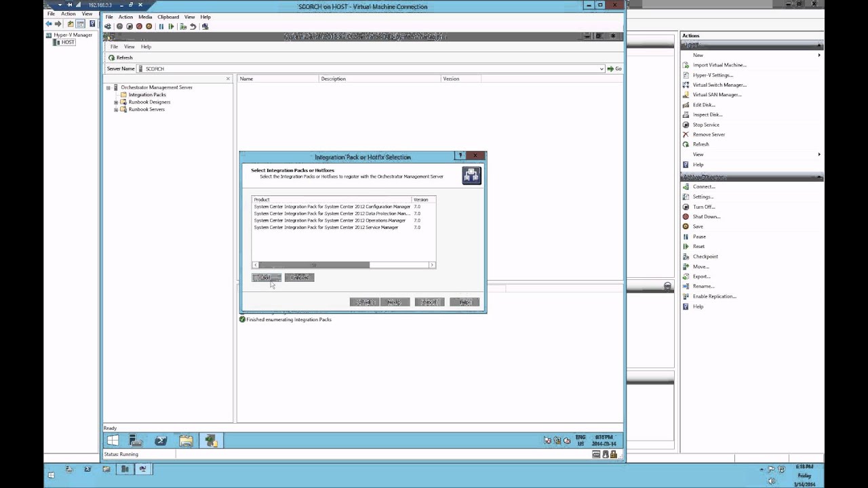Click the orange Save VM toolbar icon

pos(149,26)
